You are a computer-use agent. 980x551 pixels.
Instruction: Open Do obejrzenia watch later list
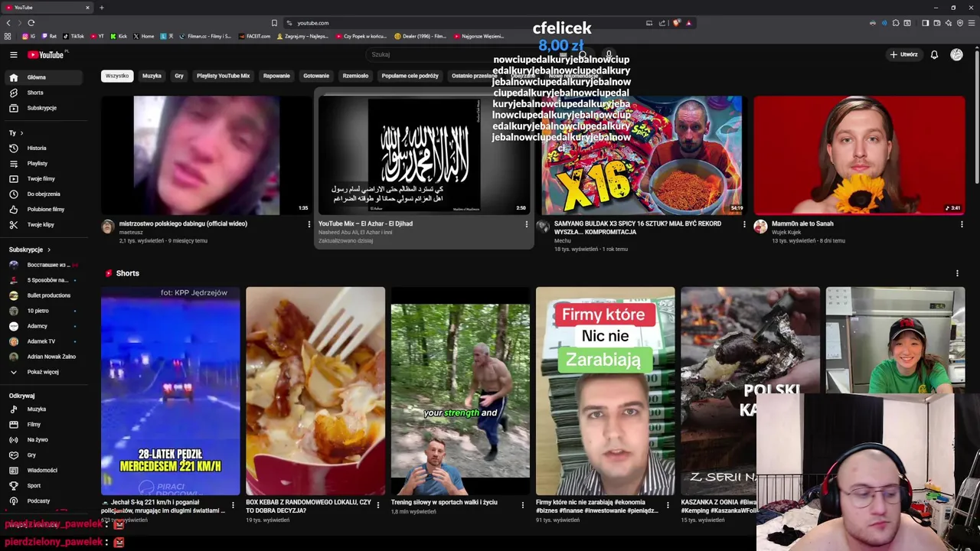42,194
